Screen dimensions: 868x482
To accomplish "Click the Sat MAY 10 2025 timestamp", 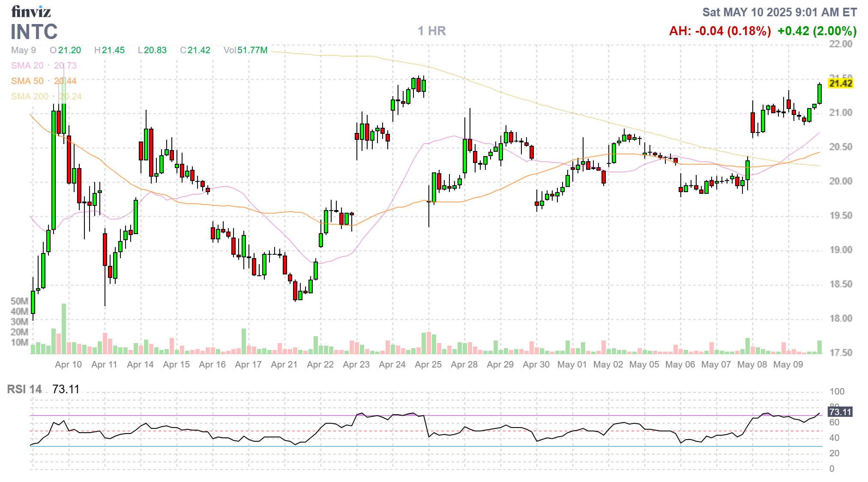I will pyautogui.click(x=779, y=12).
